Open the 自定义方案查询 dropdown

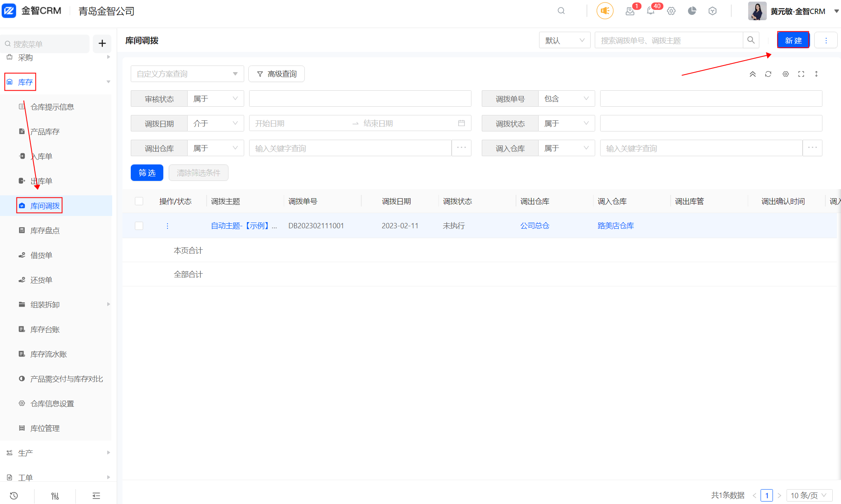click(x=187, y=74)
